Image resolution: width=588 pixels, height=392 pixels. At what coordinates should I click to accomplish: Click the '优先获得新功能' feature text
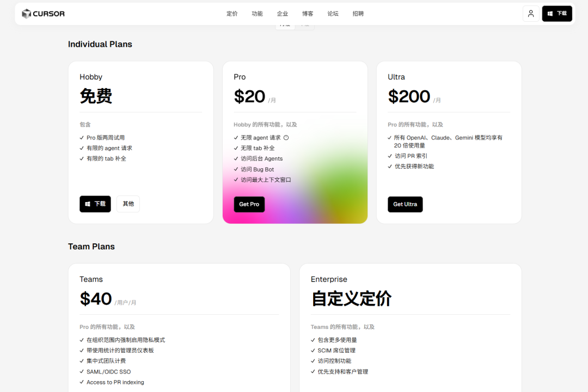click(414, 167)
